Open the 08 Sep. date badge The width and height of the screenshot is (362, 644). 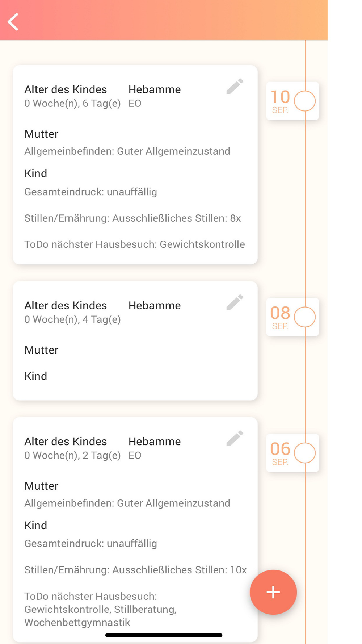[280, 317]
